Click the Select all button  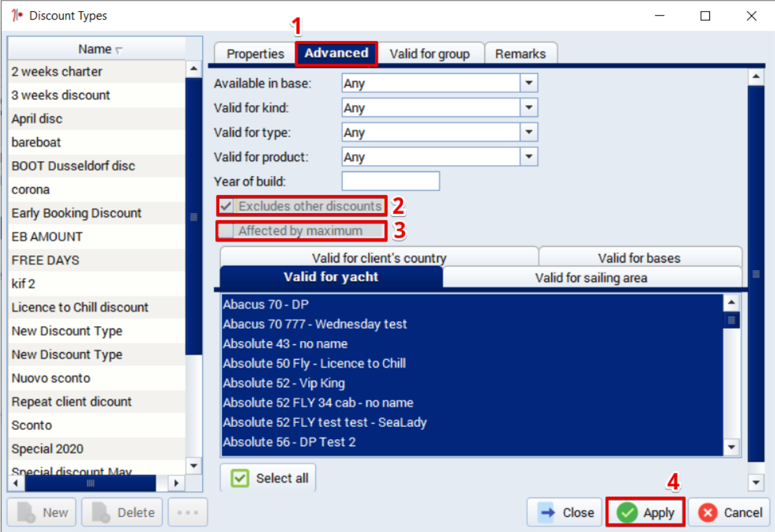point(269,477)
